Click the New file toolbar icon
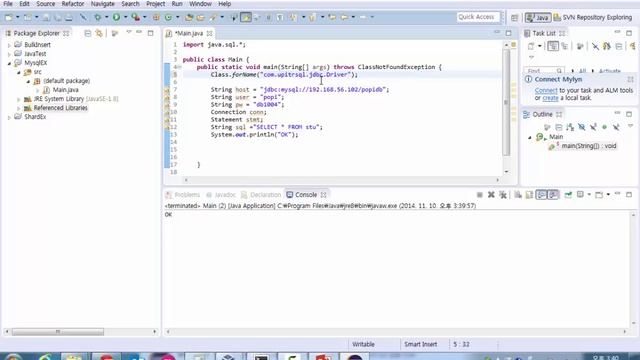Image resolution: width=640 pixels, height=360 pixels. point(9,18)
